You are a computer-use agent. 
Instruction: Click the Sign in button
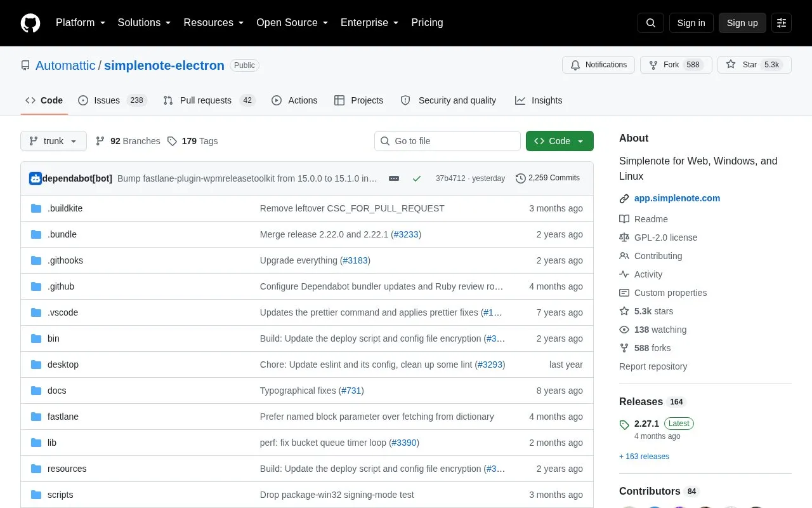point(691,23)
